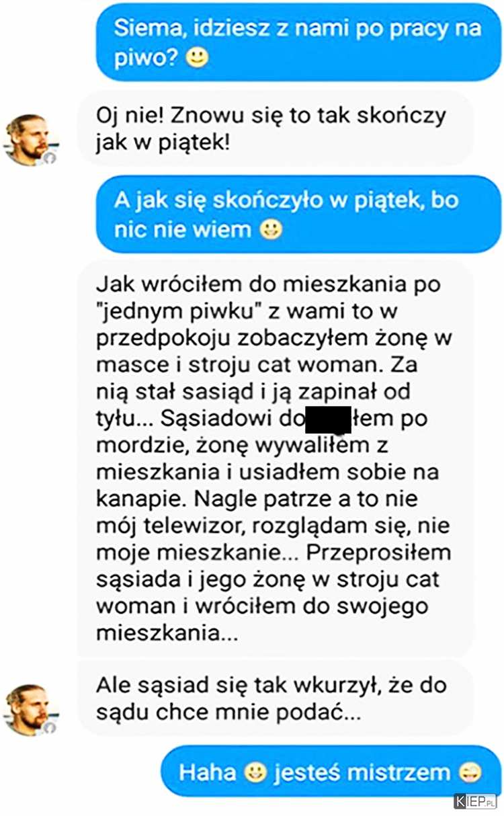Click the smiley emoji after 'Haha'
This screenshot has width=504, height=816.
(255, 772)
